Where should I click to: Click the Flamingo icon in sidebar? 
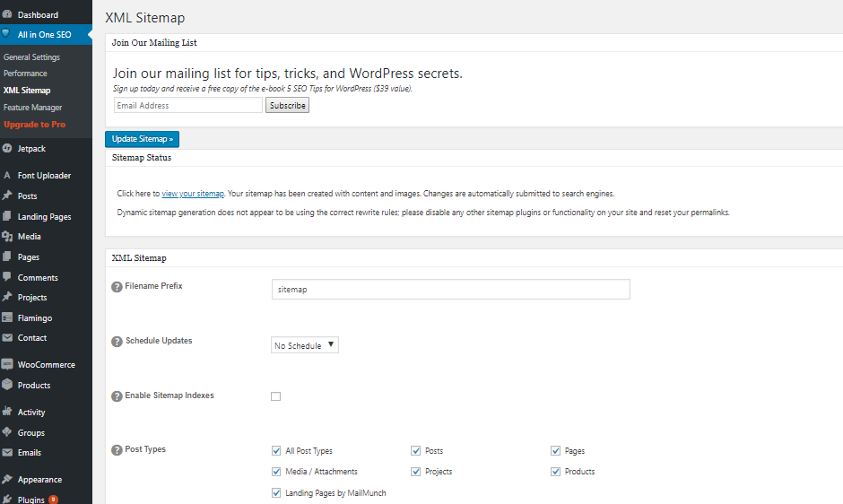click(7, 317)
